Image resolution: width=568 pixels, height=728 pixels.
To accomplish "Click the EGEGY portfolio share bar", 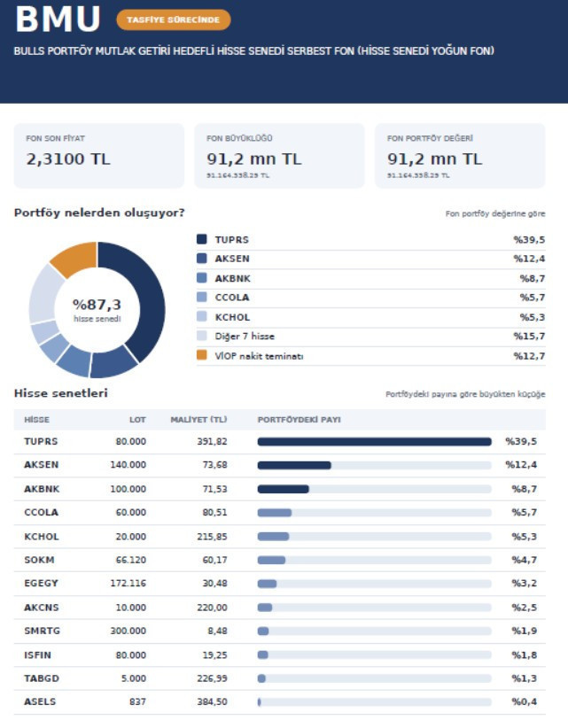I will tap(374, 584).
